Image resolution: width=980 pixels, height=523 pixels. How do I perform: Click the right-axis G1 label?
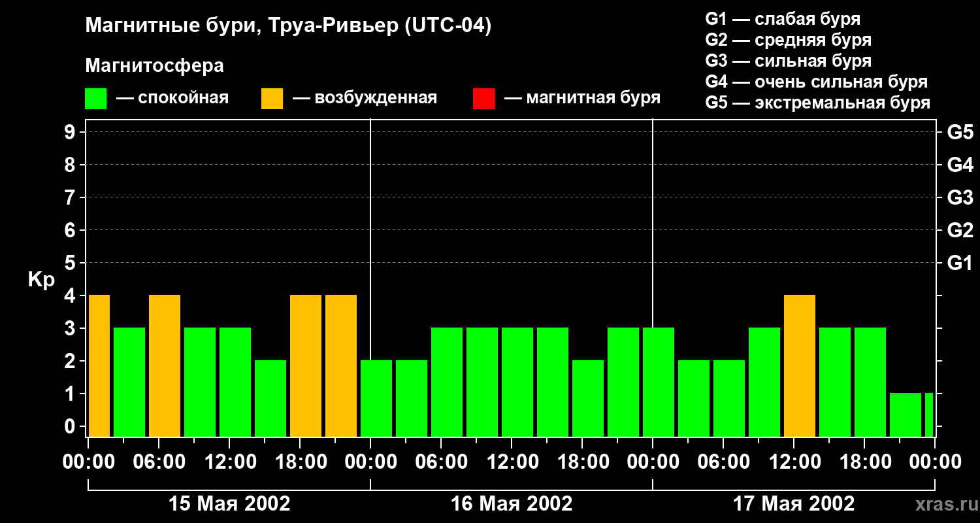[x=960, y=263]
